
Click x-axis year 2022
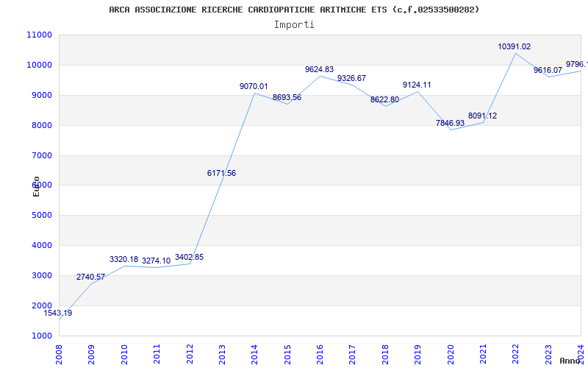click(x=515, y=355)
